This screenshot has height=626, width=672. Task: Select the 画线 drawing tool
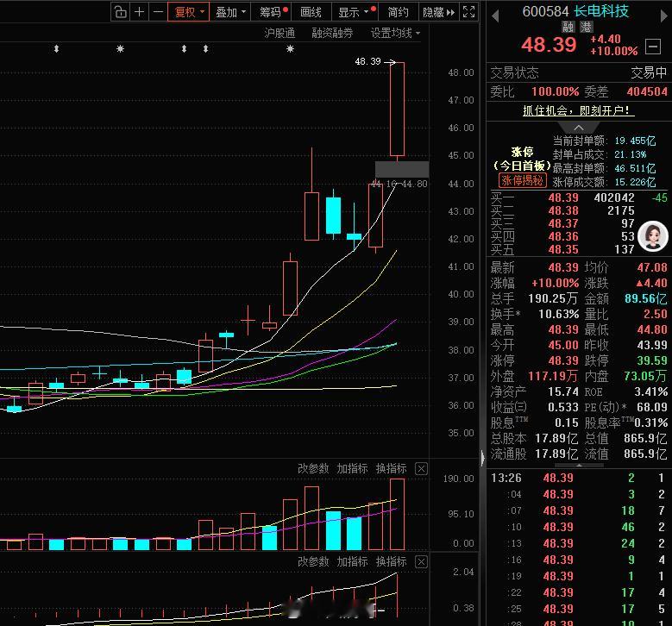click(x=311, y=12)
